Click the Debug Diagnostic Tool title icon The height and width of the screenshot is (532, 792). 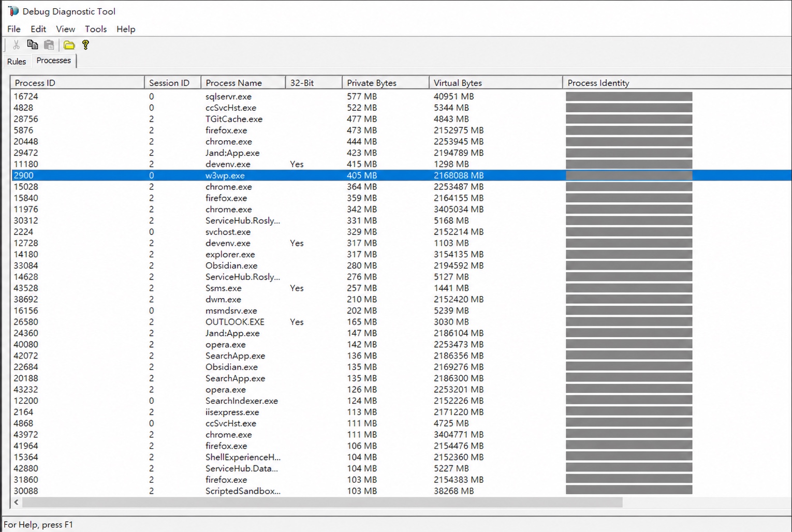click(x=13, y=11)
